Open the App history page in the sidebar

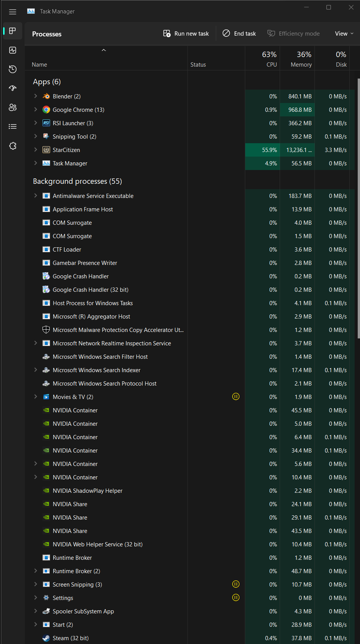point(13,69)
